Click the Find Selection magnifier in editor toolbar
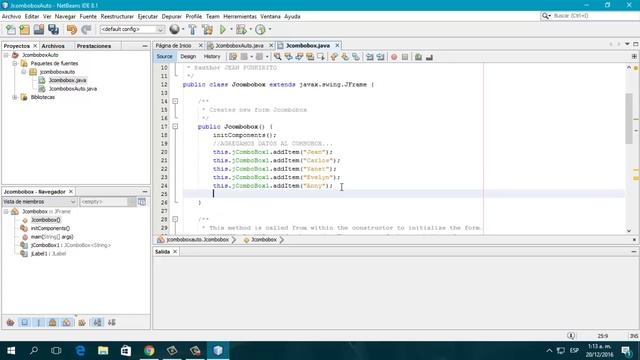 [x=278, y=57]
